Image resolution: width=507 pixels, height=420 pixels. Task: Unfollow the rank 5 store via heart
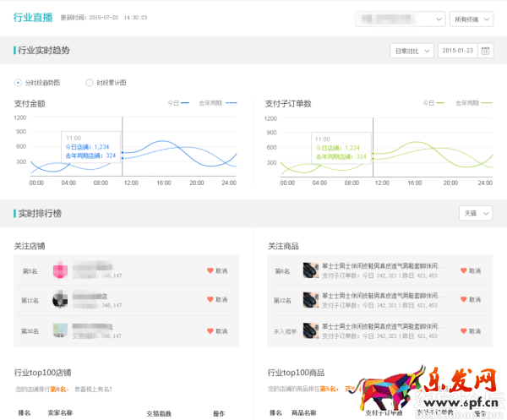(210, 270)
